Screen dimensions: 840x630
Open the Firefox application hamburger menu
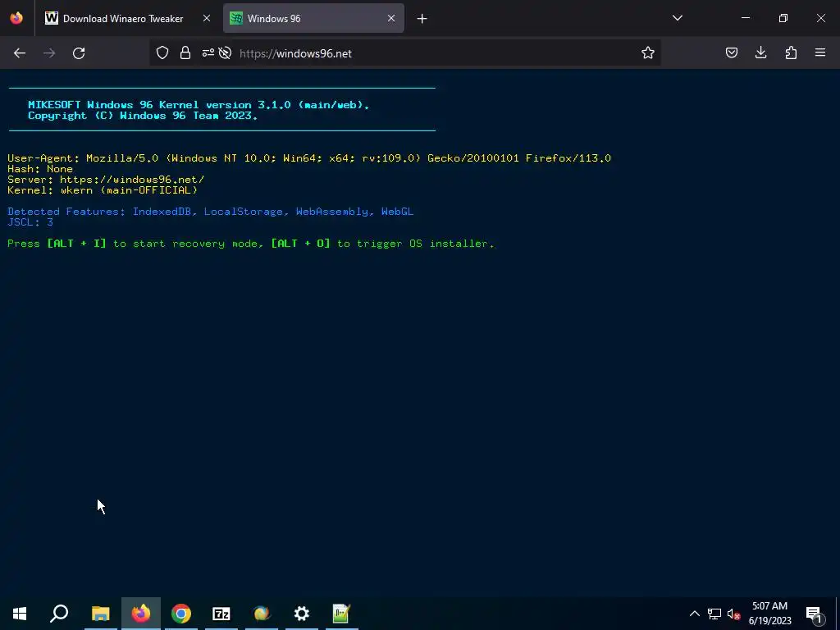click(820, 53)
